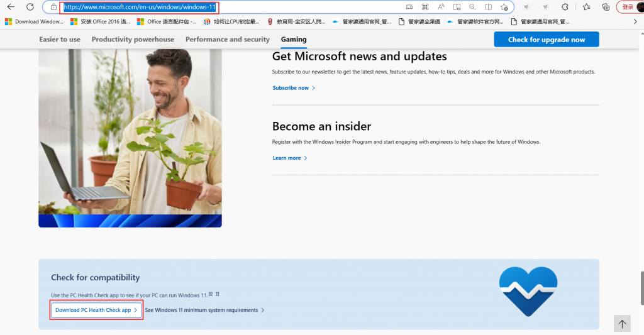Image resolution: width=644 pixels, height=335 pixels.
Task: Go back with the browser back arrow
Action: pos(11,7)
